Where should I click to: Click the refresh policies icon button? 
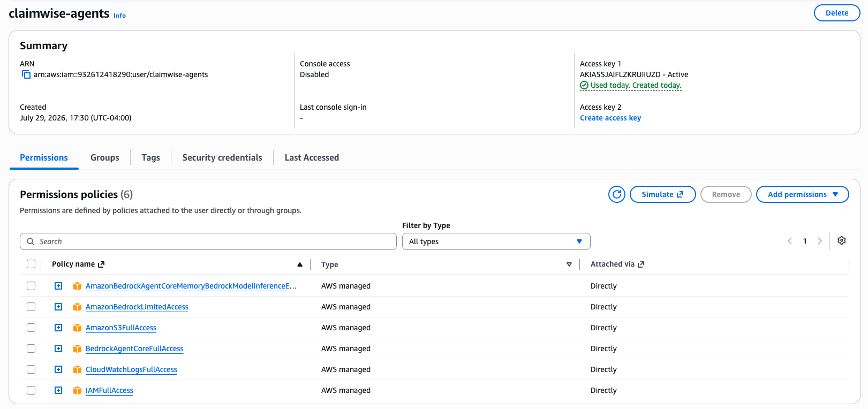617,194
